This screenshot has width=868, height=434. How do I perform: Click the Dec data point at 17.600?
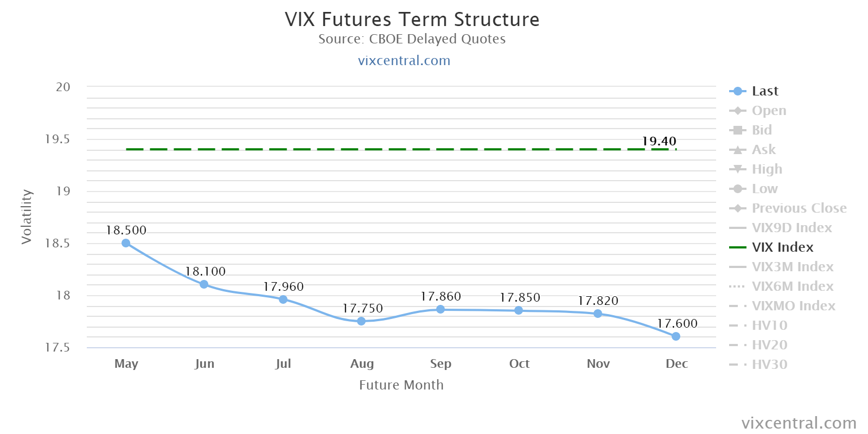pyautogui.click(x=676, y=336)
